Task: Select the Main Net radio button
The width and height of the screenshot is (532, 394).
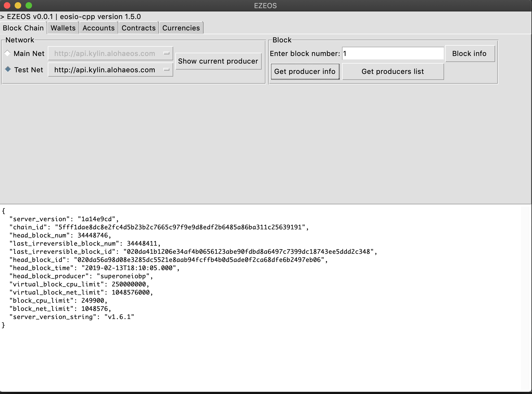Action: click(8, 53)
